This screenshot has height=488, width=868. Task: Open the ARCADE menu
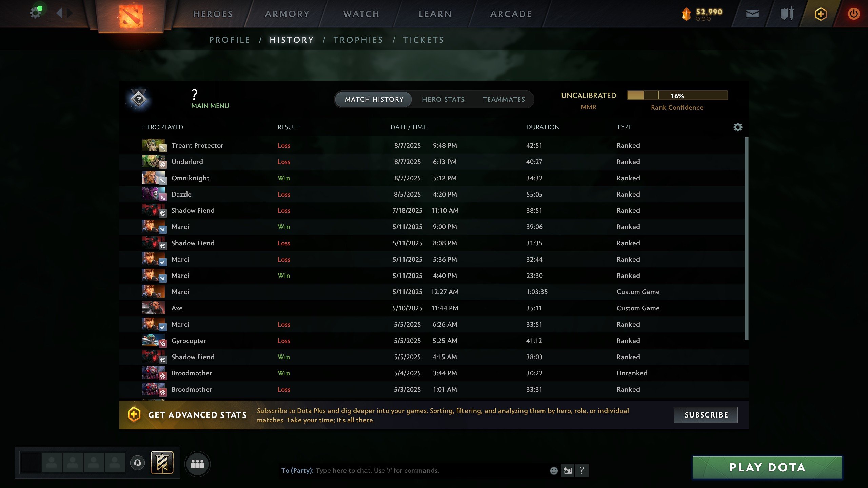511,14
